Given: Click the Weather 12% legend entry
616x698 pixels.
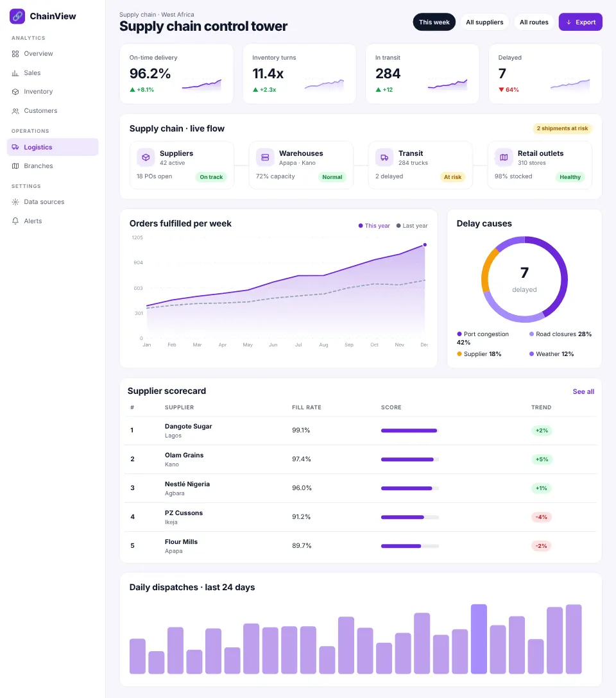Looking at the screenshot, I should point(551,354).
